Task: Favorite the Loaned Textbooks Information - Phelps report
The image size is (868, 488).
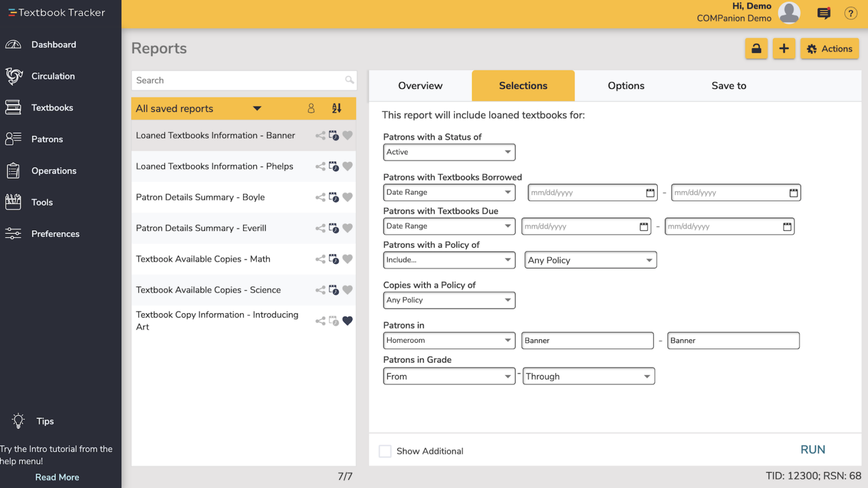Action: pos(348,166)
